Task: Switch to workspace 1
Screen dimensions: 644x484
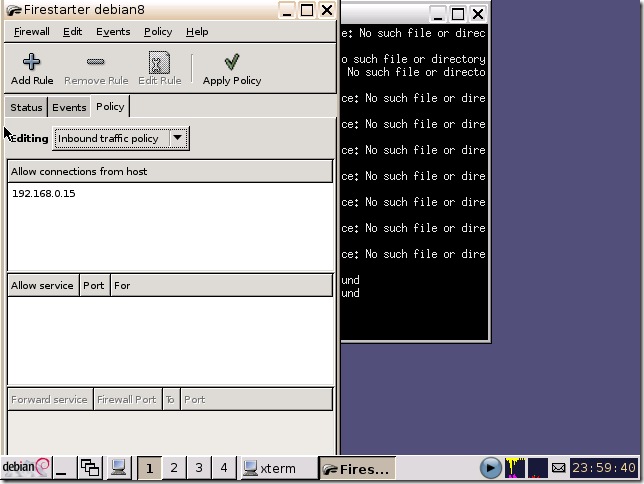Action: pyautogui.click(x=149, y=468)
